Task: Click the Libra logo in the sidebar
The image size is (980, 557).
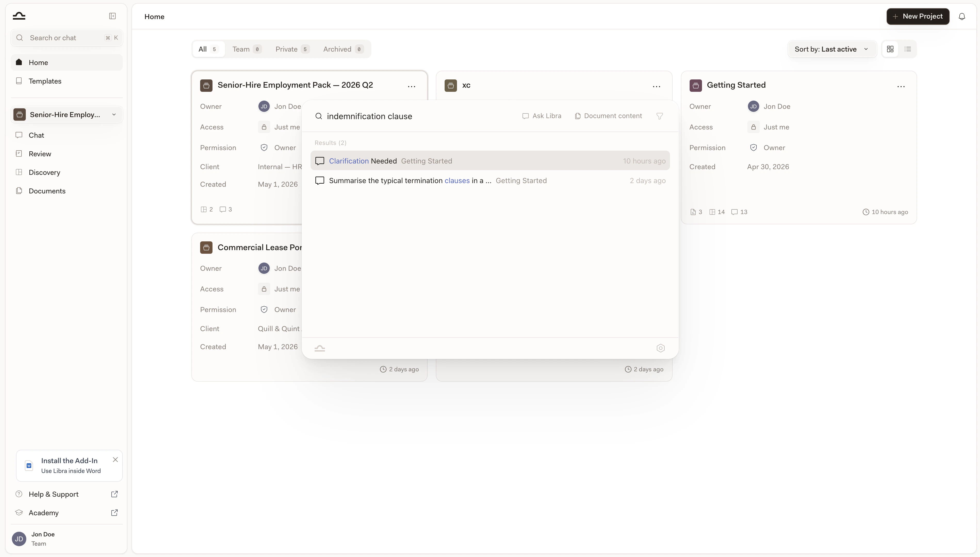Action: pos(19,16)
